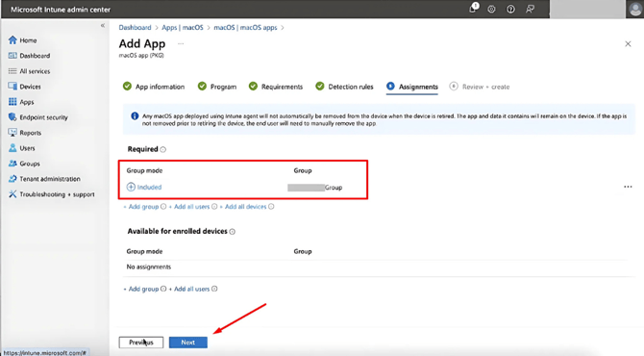Switch to the Detection rules step
The height and width of the screenshot is (356, 644).
(x=344, y=87)
